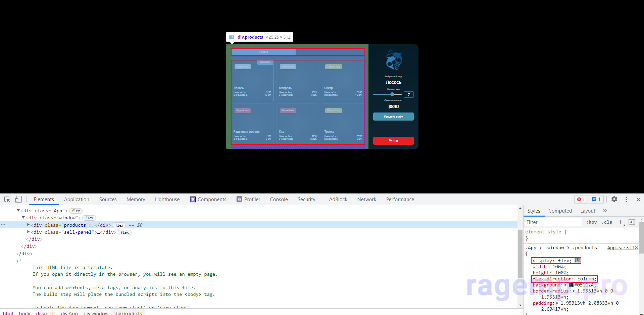Switch to the Layout sidebar tab
Screen dimensions: 644x315
pos(588,211)
